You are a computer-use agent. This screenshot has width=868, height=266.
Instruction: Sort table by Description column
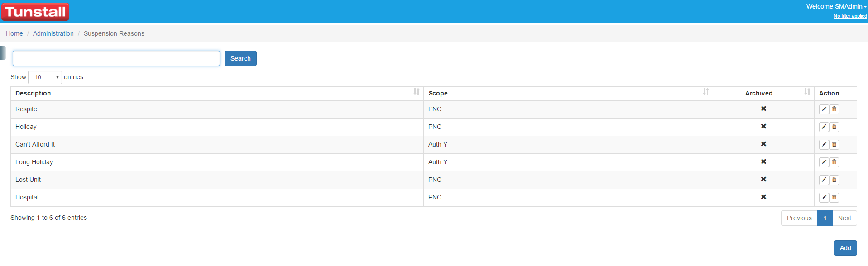(217, 93)
